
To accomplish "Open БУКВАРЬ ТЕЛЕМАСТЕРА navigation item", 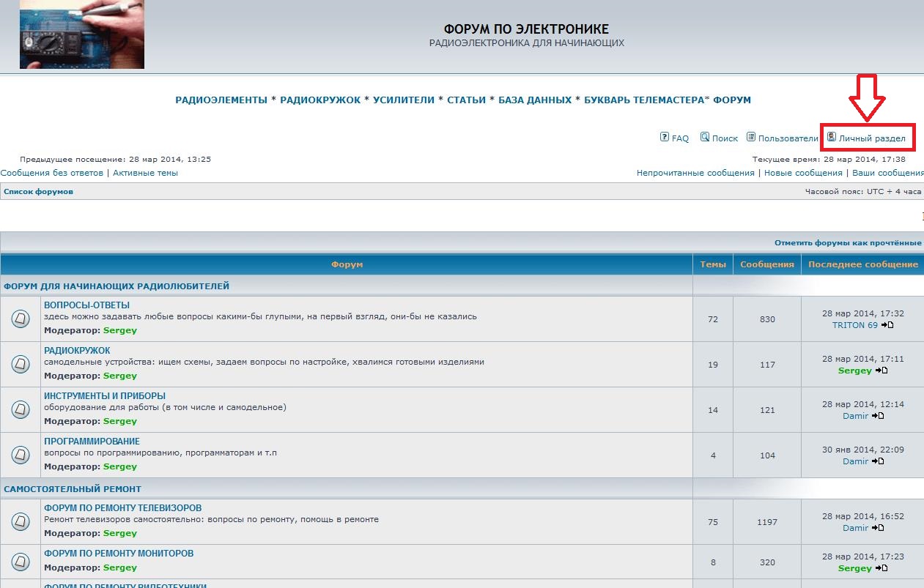I will click(x=644, y=100).
